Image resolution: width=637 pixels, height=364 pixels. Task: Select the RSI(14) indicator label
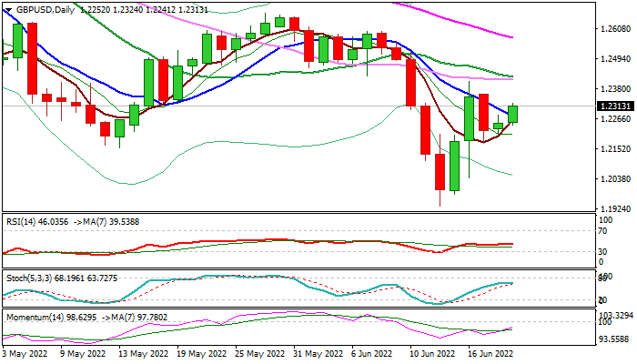[21, 222]
